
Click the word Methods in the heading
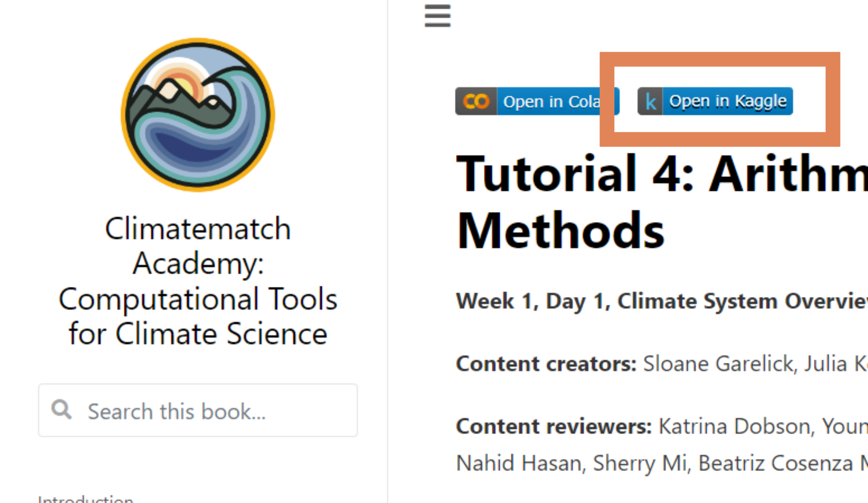[561, 230]
